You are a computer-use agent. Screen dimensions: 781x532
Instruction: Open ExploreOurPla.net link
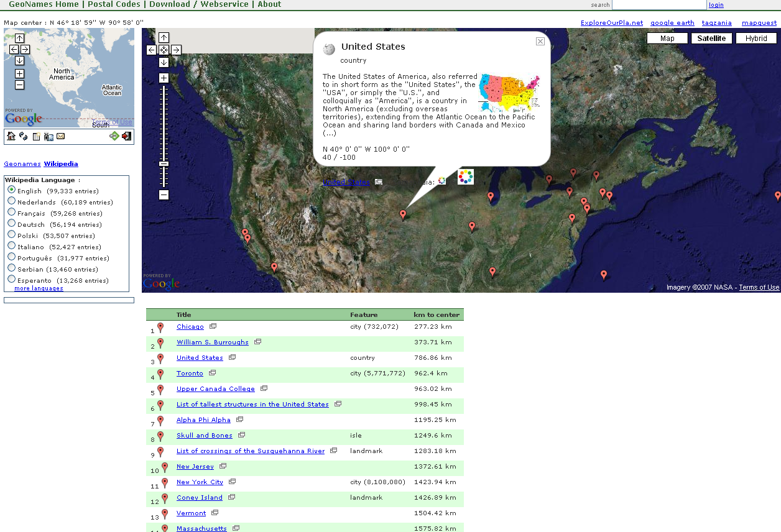(x=612, y=23)
